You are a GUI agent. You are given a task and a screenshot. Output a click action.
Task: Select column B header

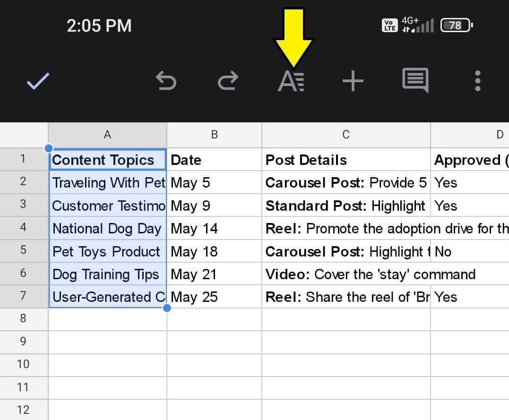click(214, 135)
